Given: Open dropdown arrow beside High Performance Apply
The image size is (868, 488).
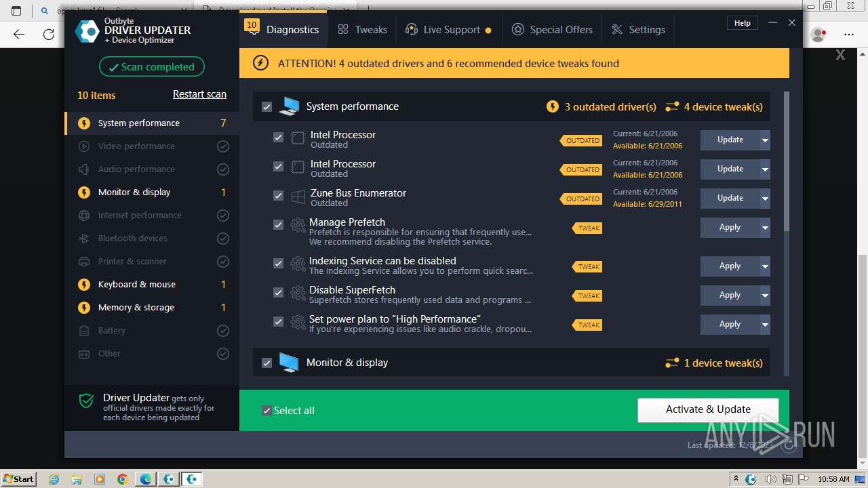Looking at the screenshot, I should tap(765, 325).
